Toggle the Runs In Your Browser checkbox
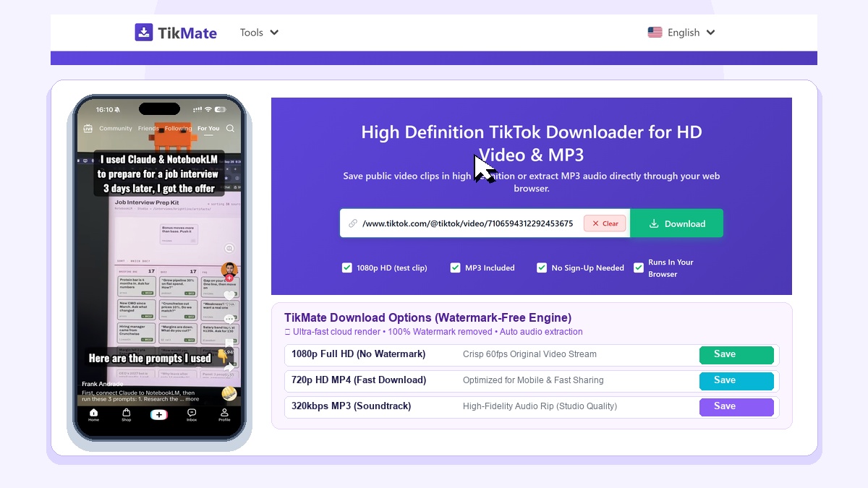 click(639, 267)
